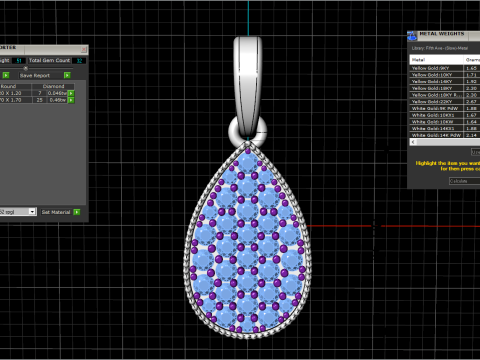480x360 pixels.
Task: Click the metal list scrollbar left arrow
Action: [x=413, y=142]
